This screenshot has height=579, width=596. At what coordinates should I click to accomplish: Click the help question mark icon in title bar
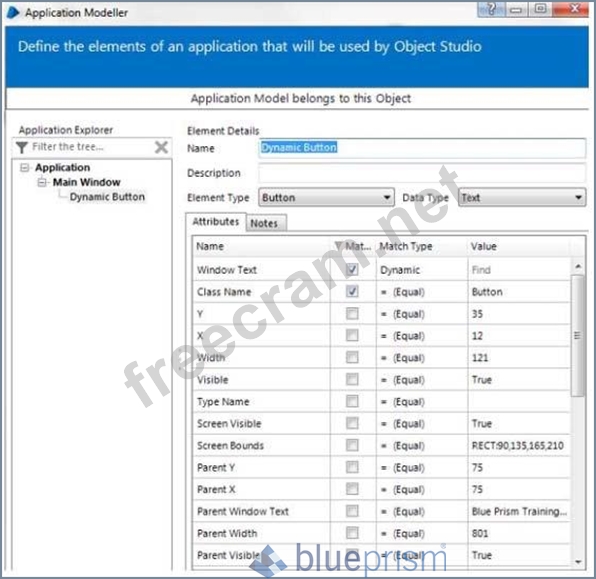pyautogui.click(x=491, y=8)
